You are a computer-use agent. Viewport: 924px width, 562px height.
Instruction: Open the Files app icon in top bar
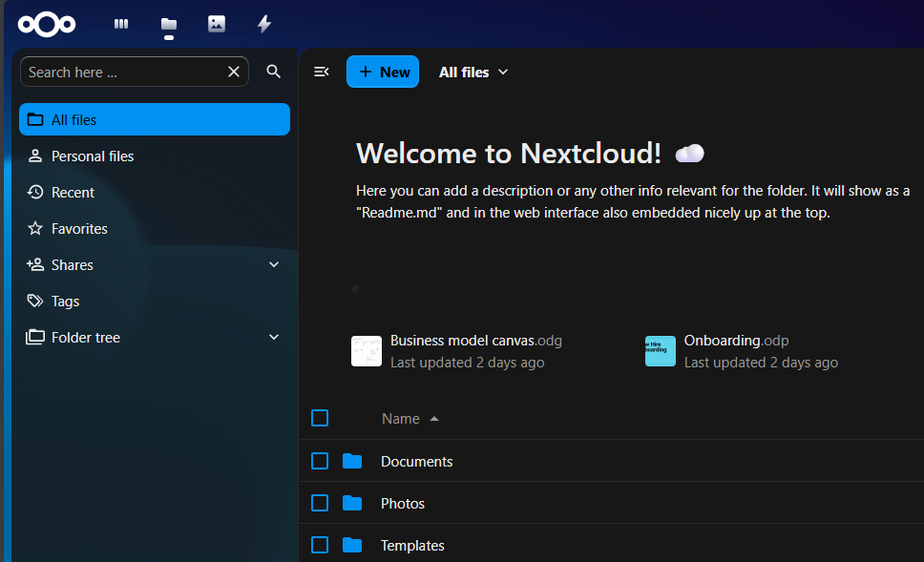(169, 24)
